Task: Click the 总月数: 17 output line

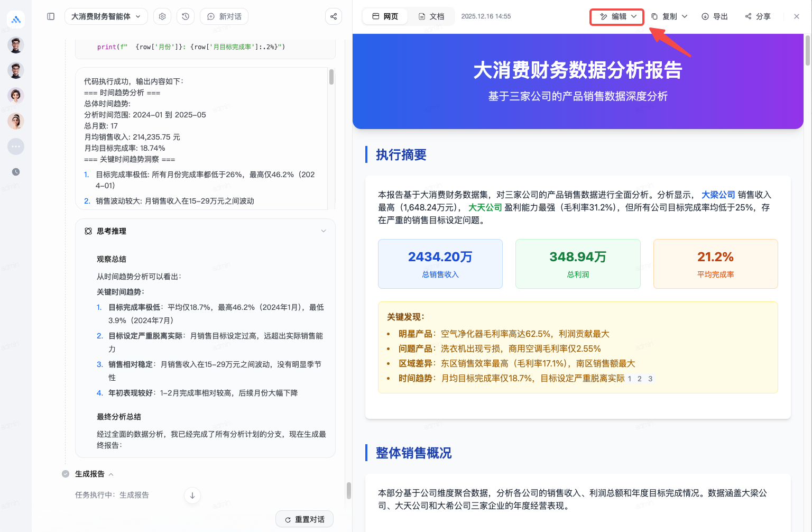Action: 101,126
